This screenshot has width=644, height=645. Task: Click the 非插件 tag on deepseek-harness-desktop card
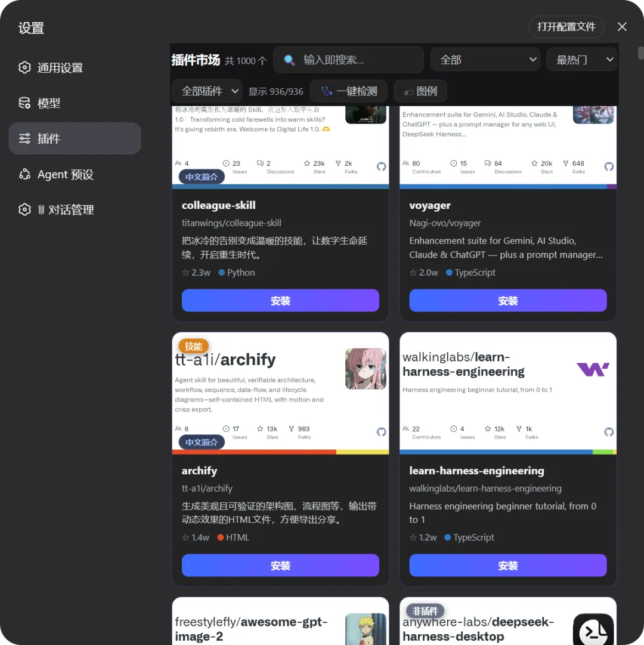click(x=425, y=611)
